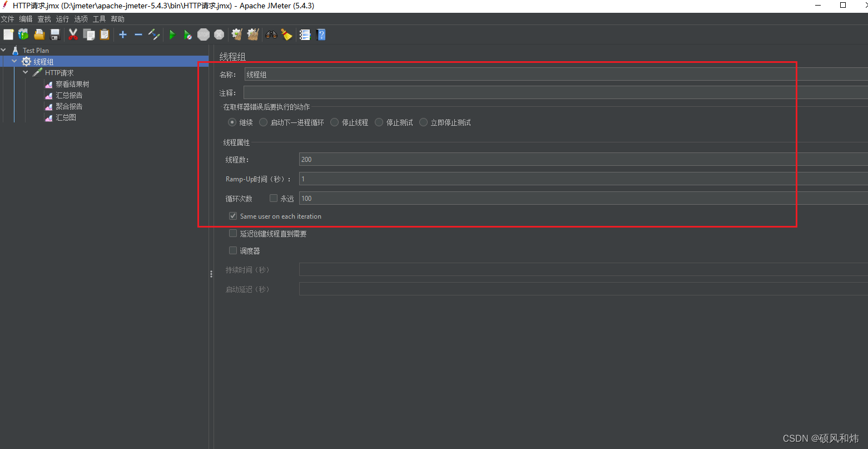Viewport: 868px width, 449px height.
Task: Open Search with binoculars icon
Action: click(271, 34)
